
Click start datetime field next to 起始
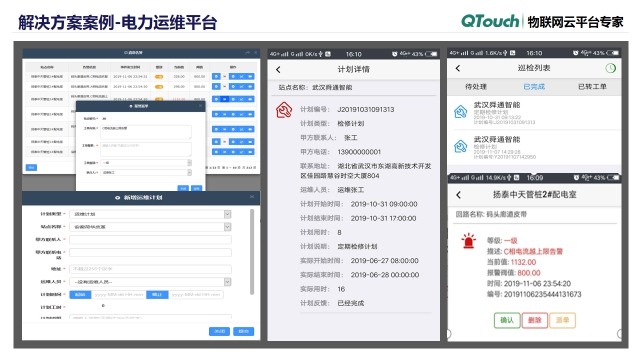tap(118, 294)
